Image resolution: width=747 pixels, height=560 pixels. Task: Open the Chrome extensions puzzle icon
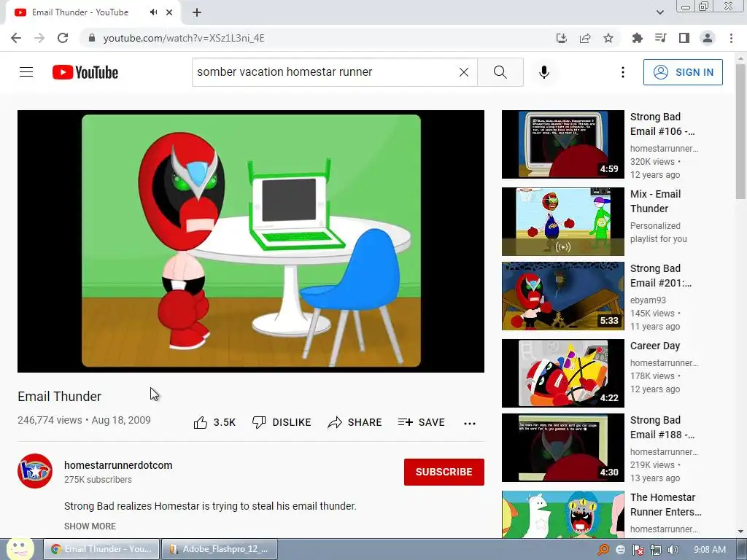638,38
